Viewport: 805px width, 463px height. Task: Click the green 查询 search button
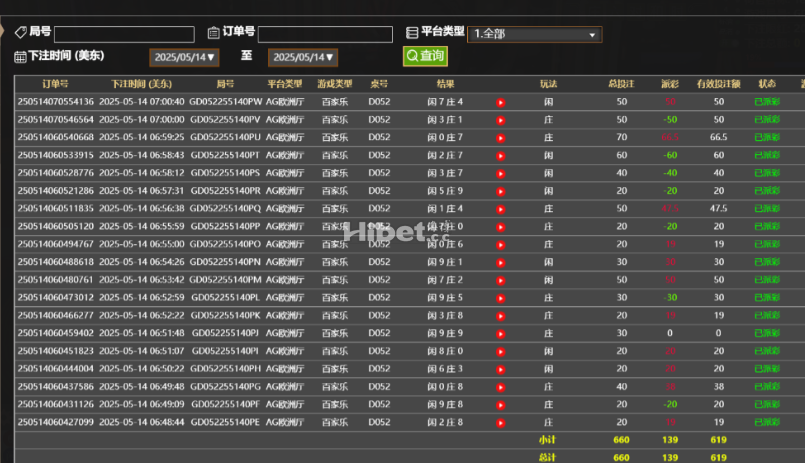pos(425,56)
